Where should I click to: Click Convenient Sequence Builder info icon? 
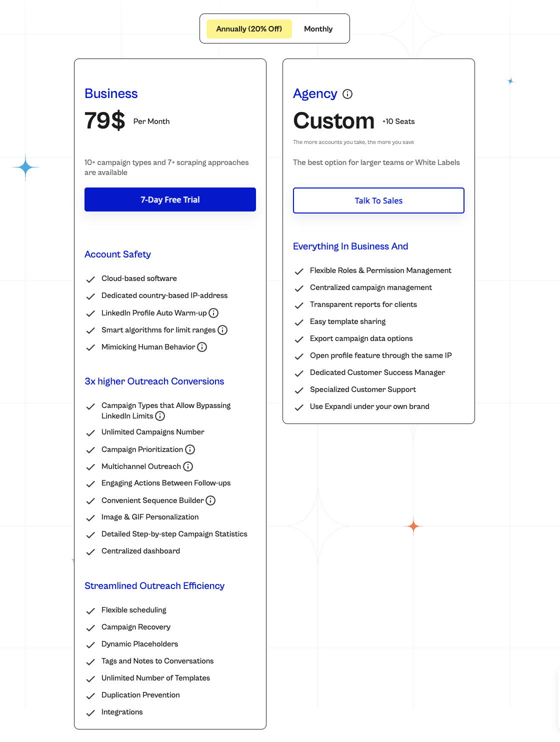(210, 500)
